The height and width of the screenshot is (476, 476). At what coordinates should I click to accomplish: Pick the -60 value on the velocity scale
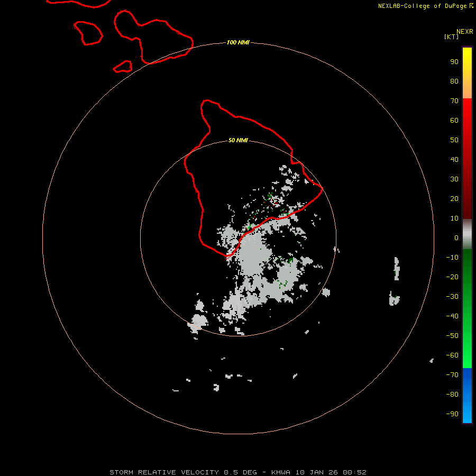452,355
